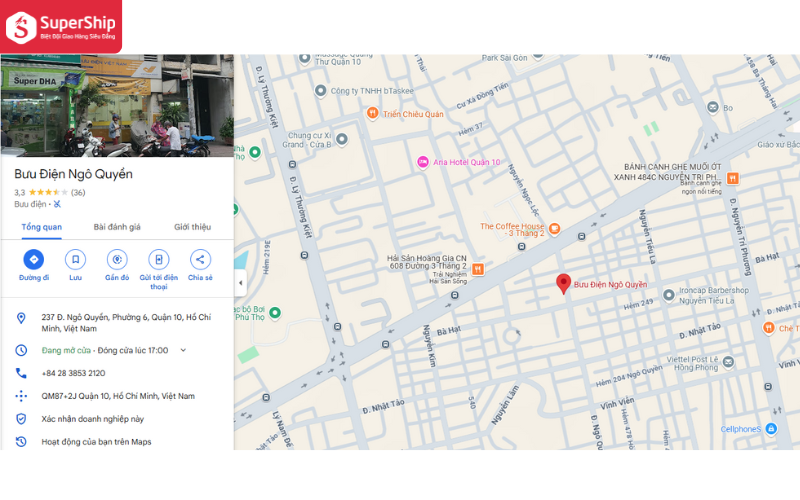Image resolution: width=800 pixels, height=500 pixels.
Task: Click the Massage Thư Quận 10 marker
Action: click(x=305, y=58)
